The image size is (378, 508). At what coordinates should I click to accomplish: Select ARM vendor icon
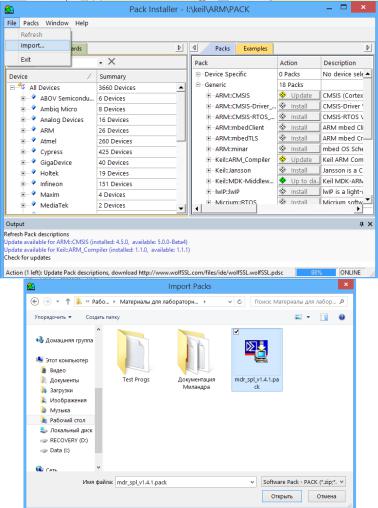pyautogui.click(x=34, y=130)
